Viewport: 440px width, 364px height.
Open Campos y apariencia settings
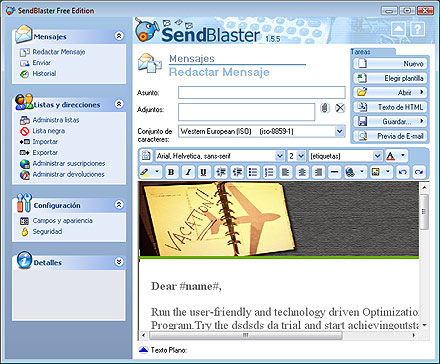click(62, 221)
